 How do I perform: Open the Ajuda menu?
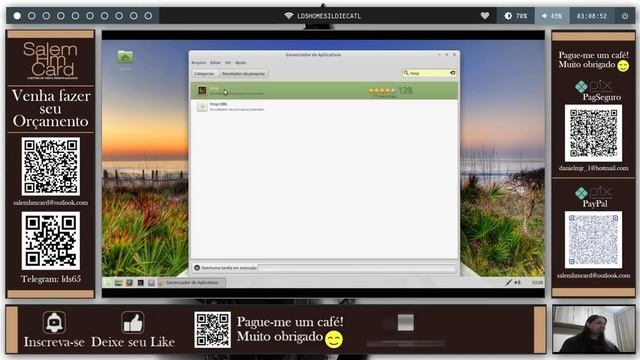point(241,63)
